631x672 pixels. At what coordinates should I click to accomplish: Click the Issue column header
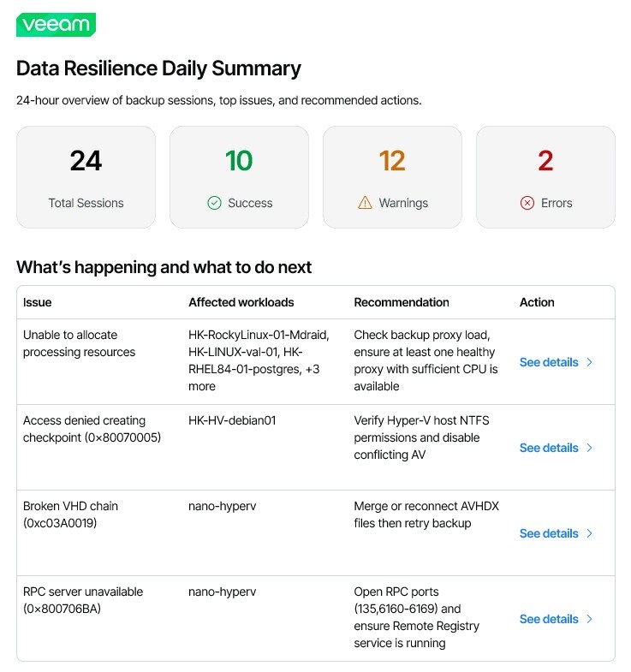(38, 302)
